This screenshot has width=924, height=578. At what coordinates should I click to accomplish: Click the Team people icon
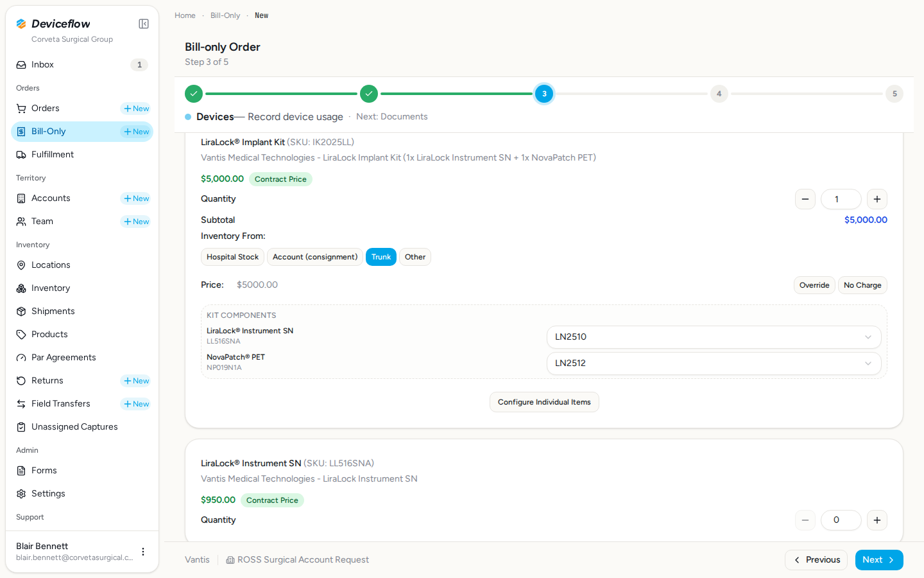click(21, 222)
